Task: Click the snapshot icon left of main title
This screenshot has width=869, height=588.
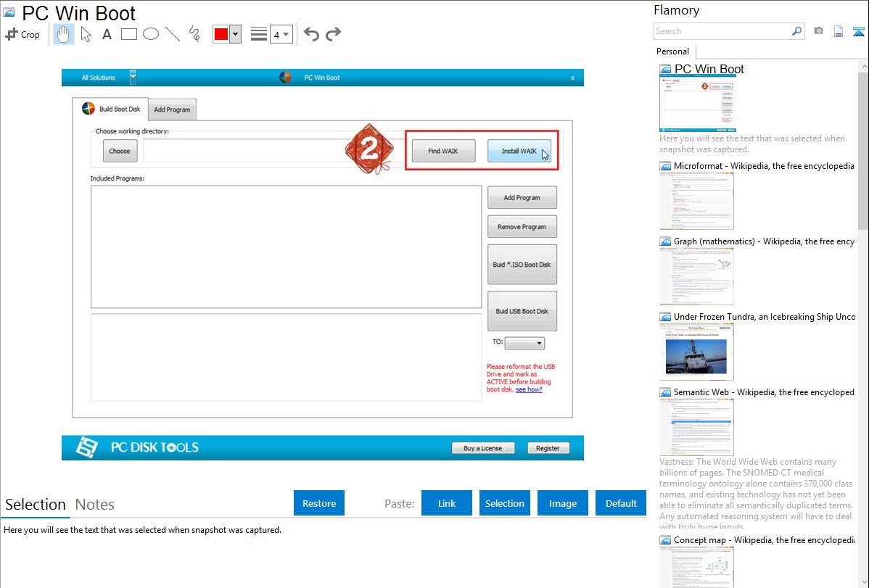Action: [x=9, y=13]
